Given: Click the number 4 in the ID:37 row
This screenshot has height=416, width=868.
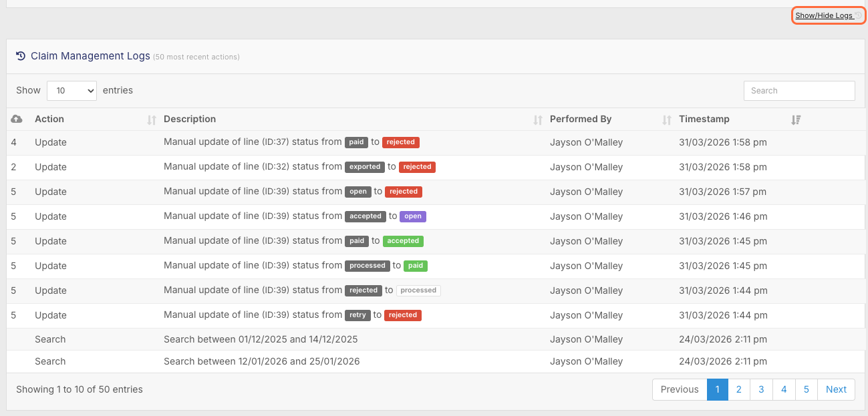Looking at the screenshot, I should (x=14, y=142).
